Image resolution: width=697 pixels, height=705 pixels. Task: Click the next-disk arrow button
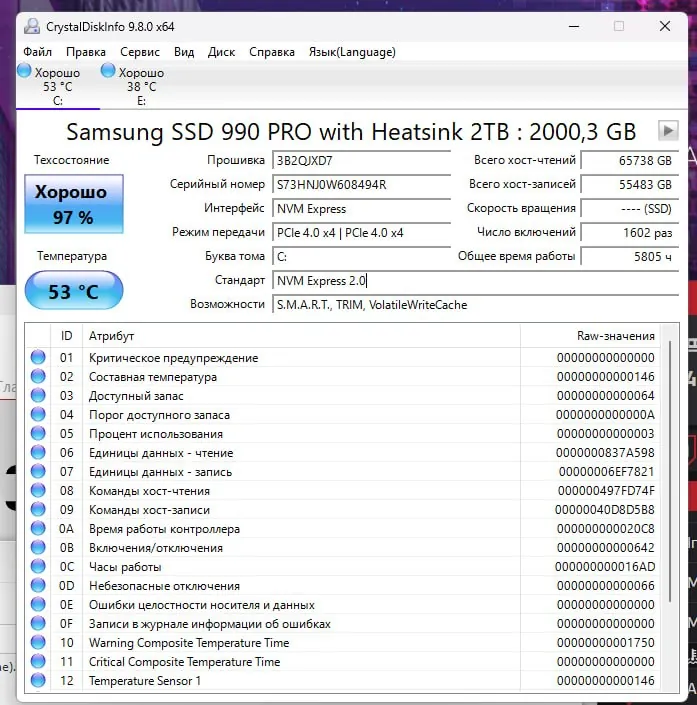click(x=668, y=131)
